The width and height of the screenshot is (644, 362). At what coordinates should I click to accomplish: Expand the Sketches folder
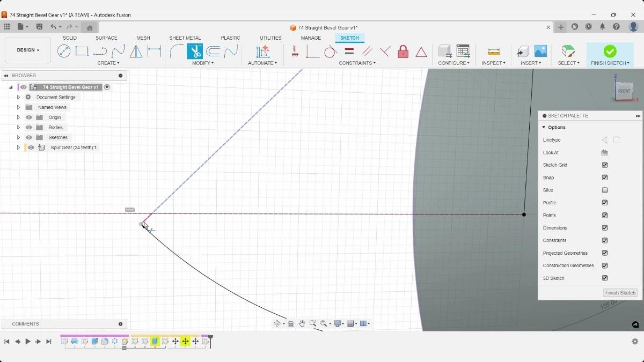pyautogui.click(x=18, y=137)
